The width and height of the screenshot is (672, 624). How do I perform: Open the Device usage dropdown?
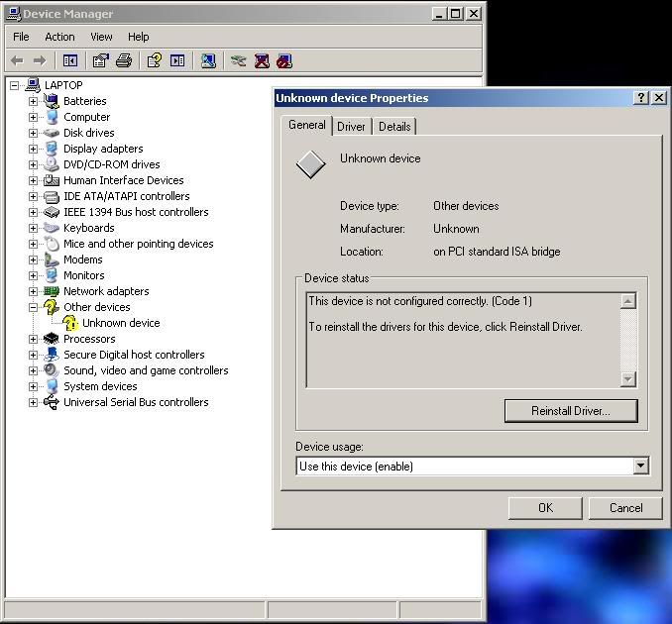pos(640,466)
